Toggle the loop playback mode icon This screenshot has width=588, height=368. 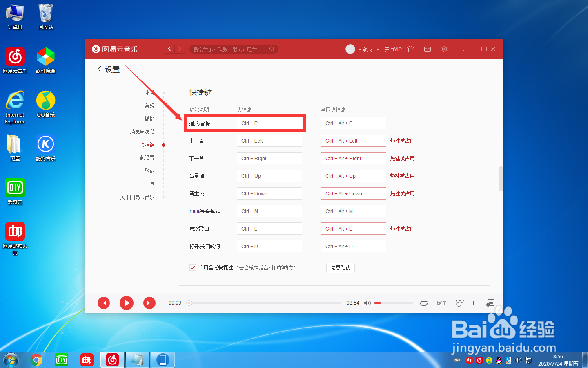pyautogui.click(x=424, y=303)
